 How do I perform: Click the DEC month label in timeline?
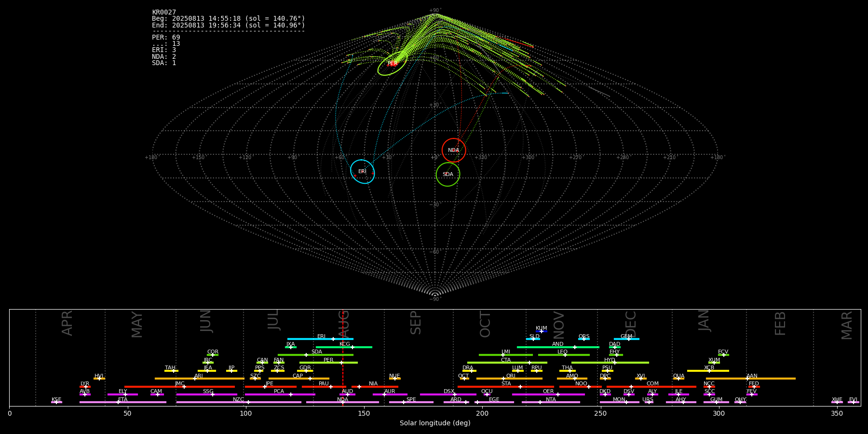click(631, 324)
